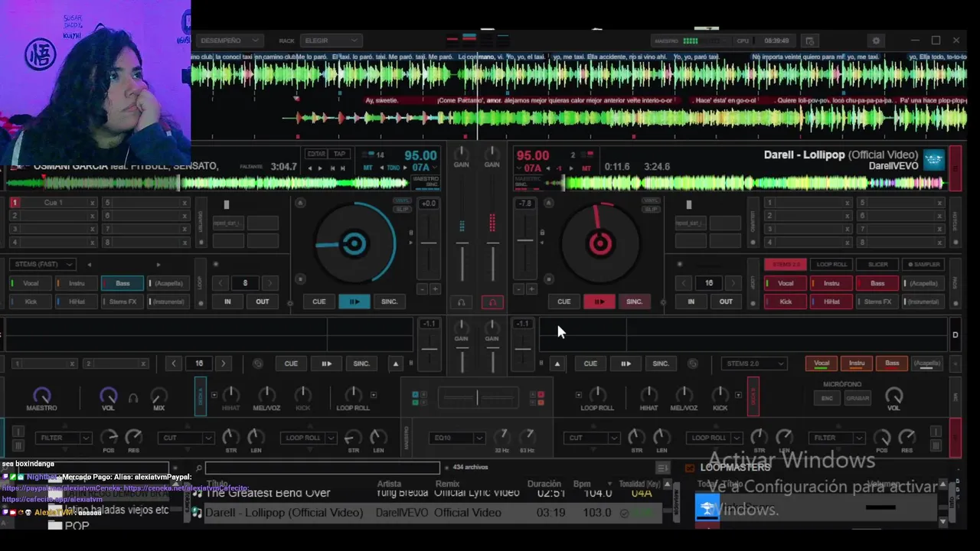The image size is (980, 551).
Task: Click TAP tempo on left deck
Action: pyautogui.click(x=339, y=154)
